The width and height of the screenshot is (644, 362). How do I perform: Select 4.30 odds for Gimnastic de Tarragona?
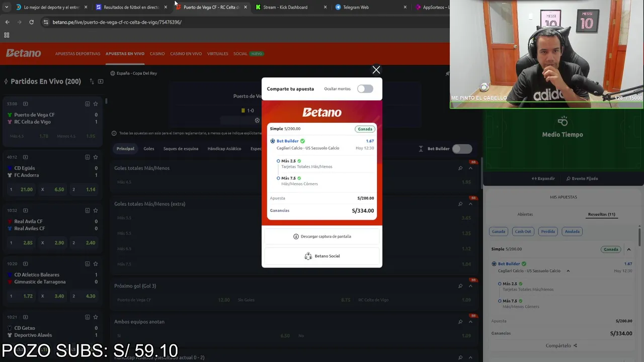pyautogui.click(x=85, y=296)
